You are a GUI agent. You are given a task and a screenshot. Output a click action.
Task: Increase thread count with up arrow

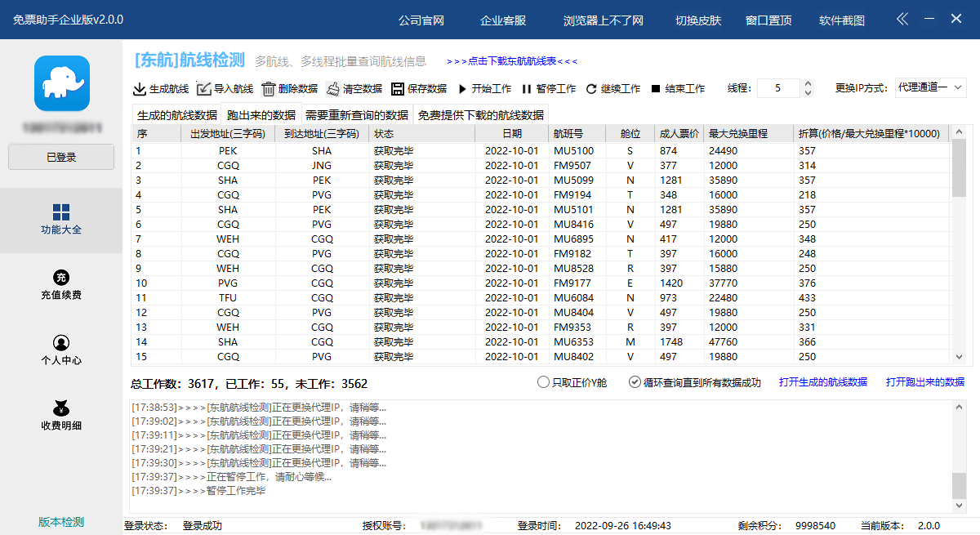(808, 84)
